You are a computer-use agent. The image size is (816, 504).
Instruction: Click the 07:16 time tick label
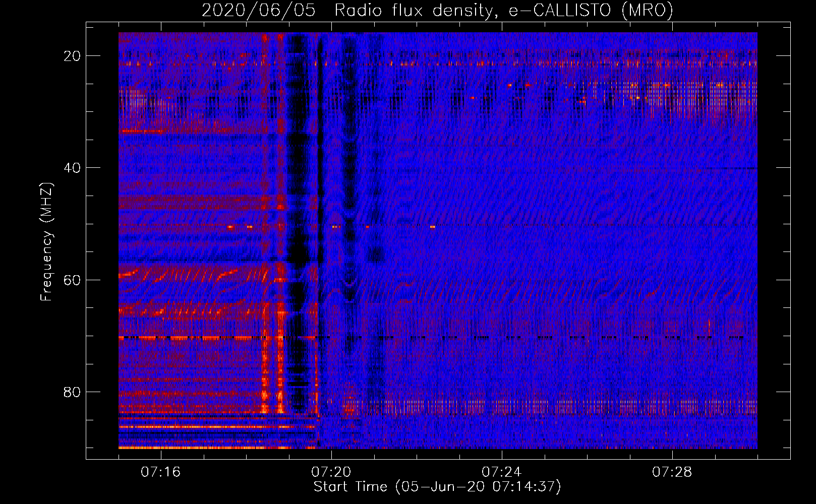click(x=160, y=472)
